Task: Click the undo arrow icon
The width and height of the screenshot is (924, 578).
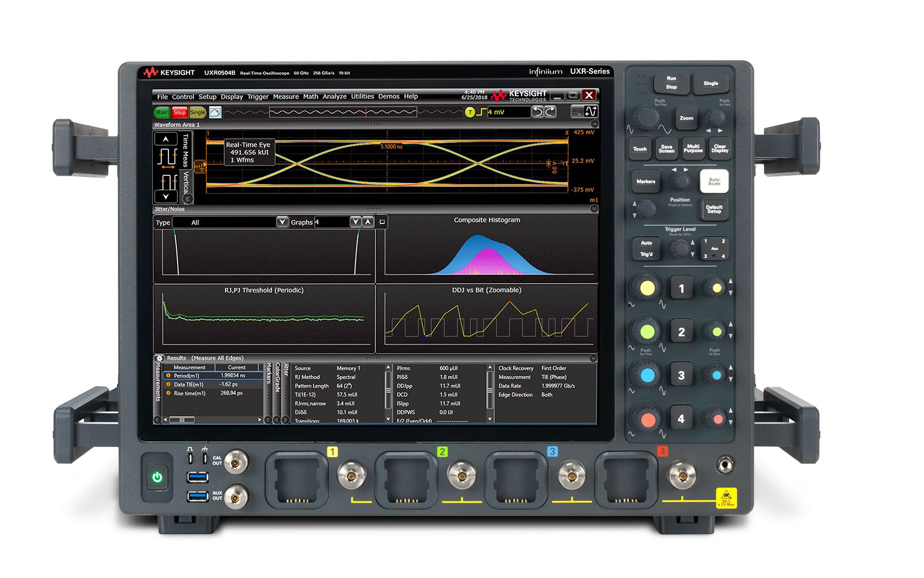Action: (538, 112)
